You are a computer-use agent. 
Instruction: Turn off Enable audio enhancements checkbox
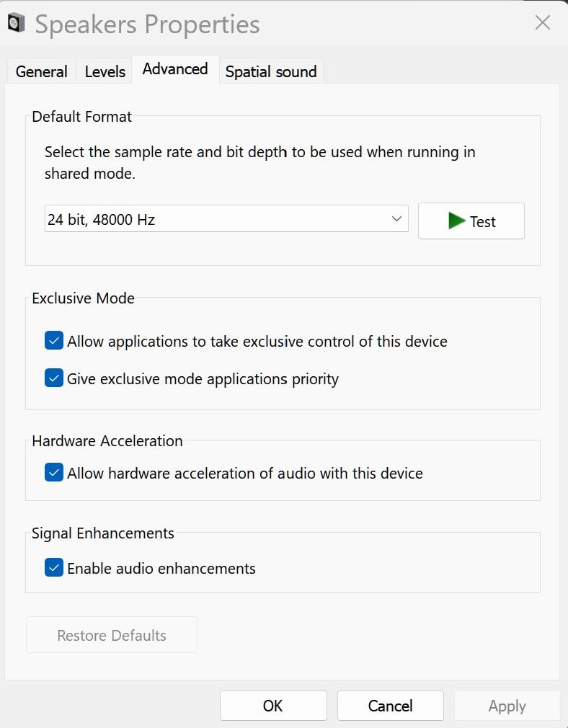click(x=54, y=568)
